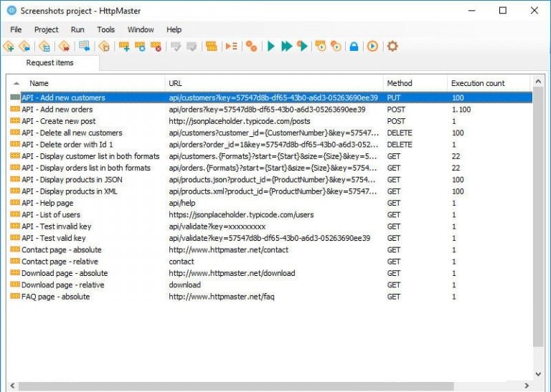
Task: Select row API - Create new post
Action: (x=270, y=121)
